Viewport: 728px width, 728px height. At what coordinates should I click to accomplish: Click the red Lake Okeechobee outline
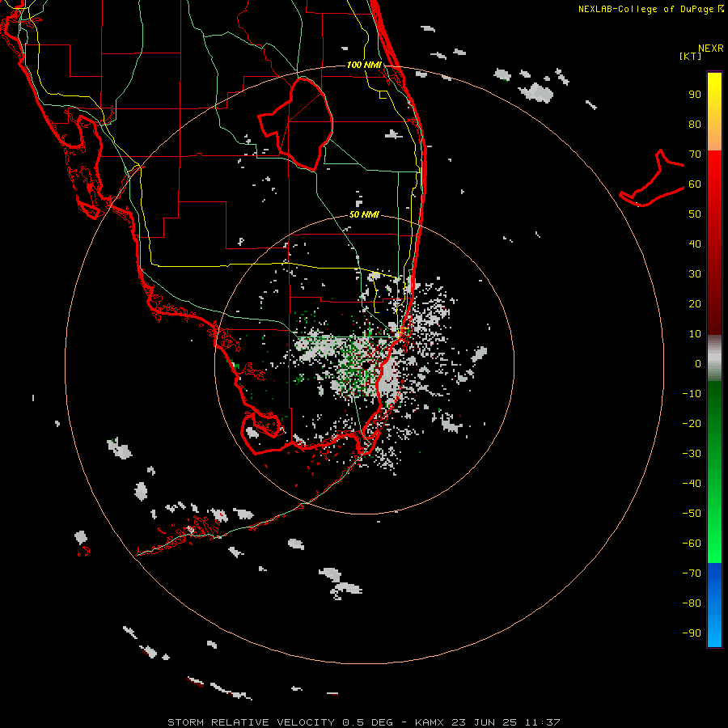click(296, 124)
